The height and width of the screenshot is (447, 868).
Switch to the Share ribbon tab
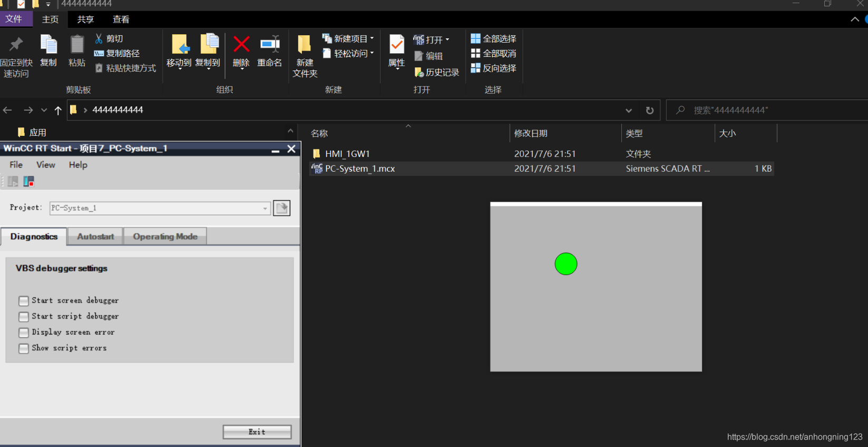click(85, 19)
